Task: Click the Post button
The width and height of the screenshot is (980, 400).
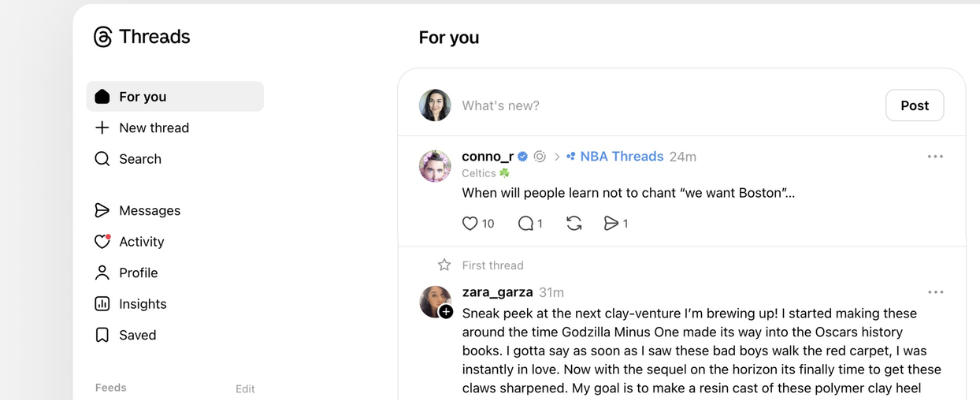Action: pyautogui.click(x=914, y=105)
